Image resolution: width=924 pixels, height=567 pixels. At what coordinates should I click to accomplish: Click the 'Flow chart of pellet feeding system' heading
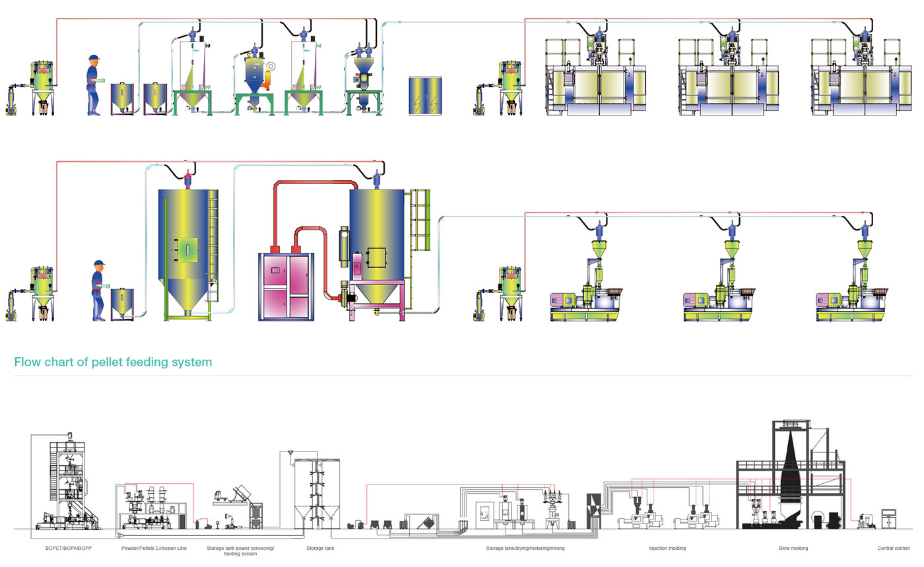113,362
